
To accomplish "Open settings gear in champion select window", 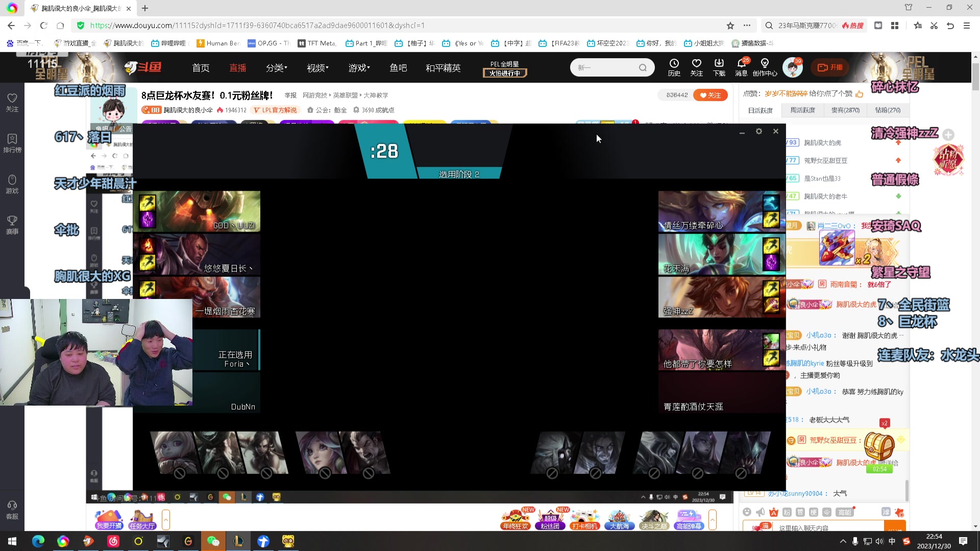I will (759, 131).
